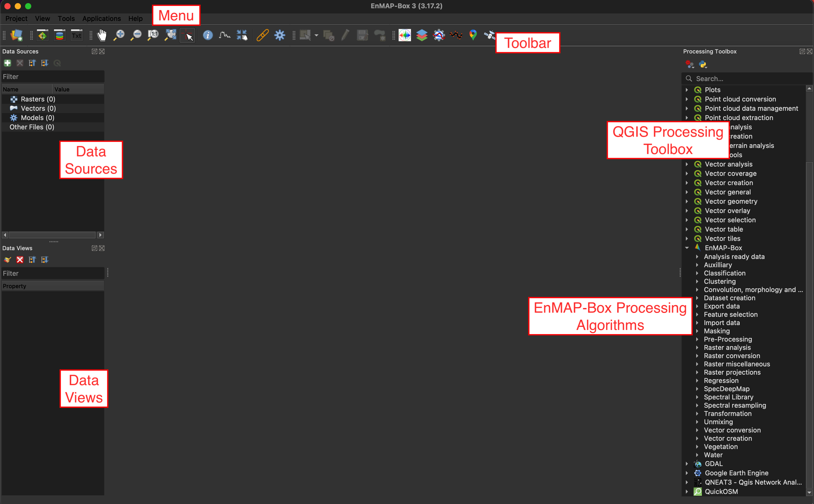The width and height of the screenshot is (814, 504).
Task: Close the Data Views panel
Action: point(102,248)
